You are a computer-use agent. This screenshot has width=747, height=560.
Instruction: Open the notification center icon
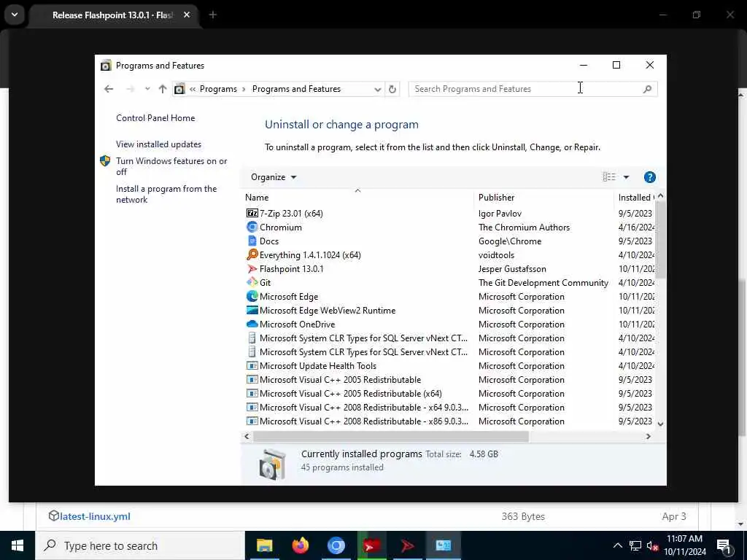pos(724,546)
